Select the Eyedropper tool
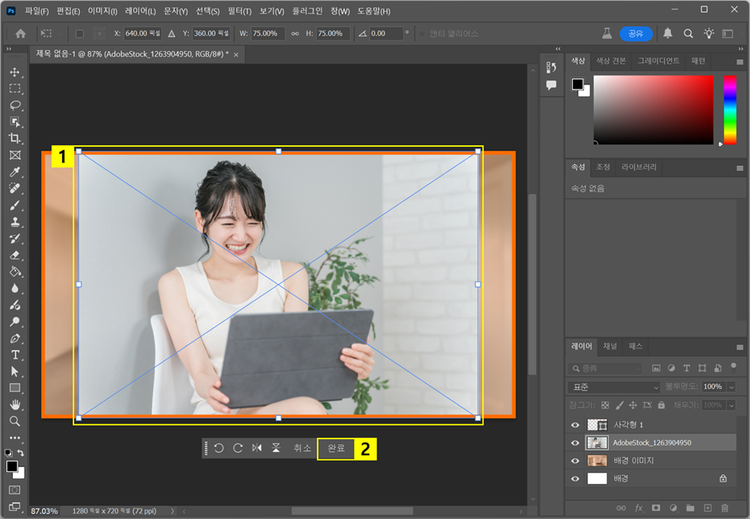The width and height of the screenshot is (750, 519). point(15,172)
